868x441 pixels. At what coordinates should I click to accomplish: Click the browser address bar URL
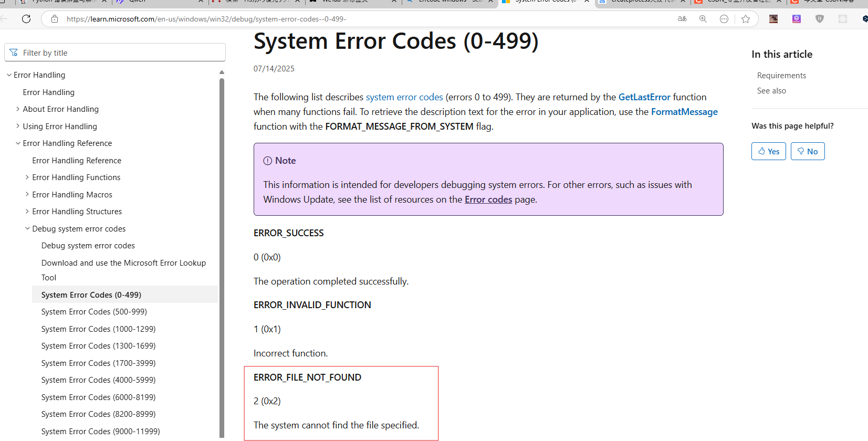(x=206, y=19)
